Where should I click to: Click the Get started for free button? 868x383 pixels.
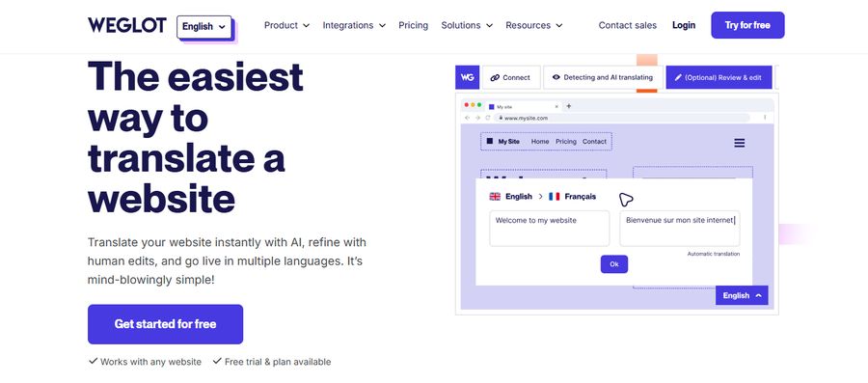point(166,324)
